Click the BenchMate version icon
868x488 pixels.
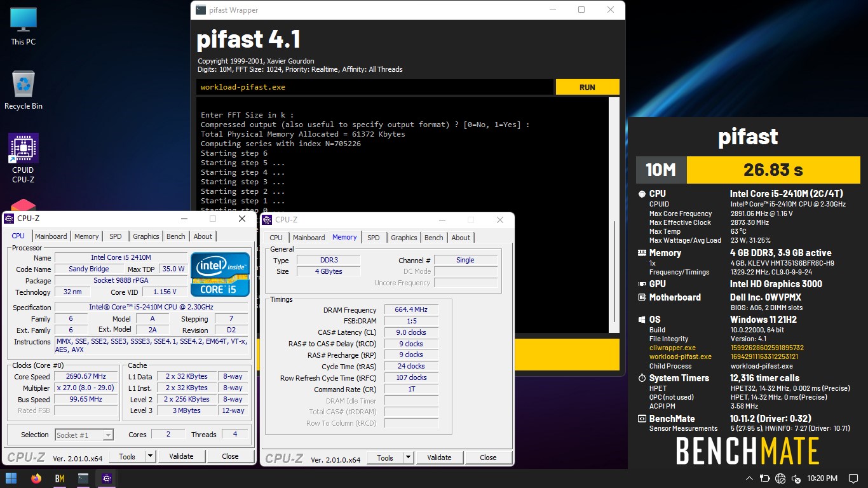(x=642, y=419)
